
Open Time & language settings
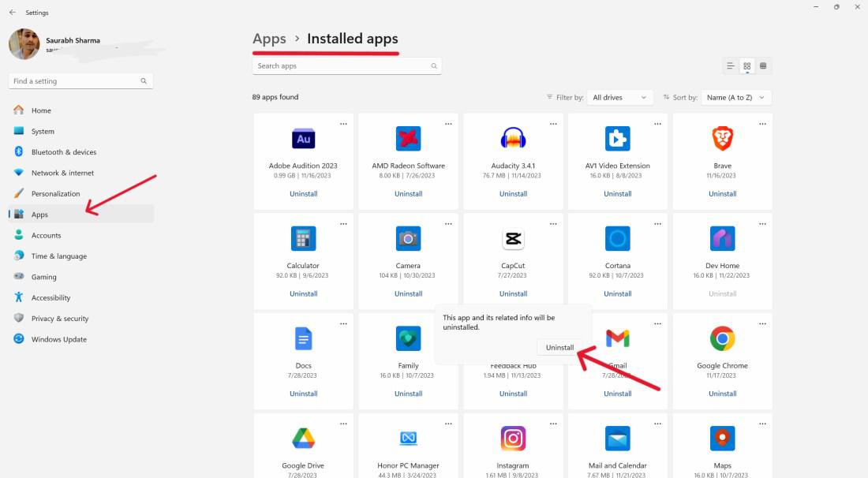(80, 256)
